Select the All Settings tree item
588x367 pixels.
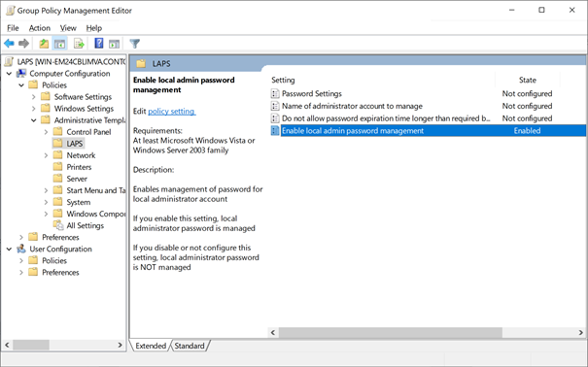[x=86, y=225]
